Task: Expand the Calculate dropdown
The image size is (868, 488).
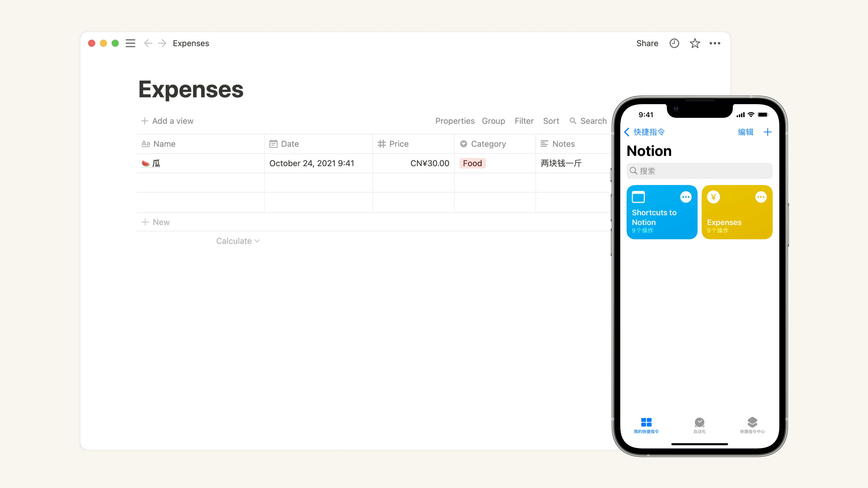Action: [x=238, y=241]
